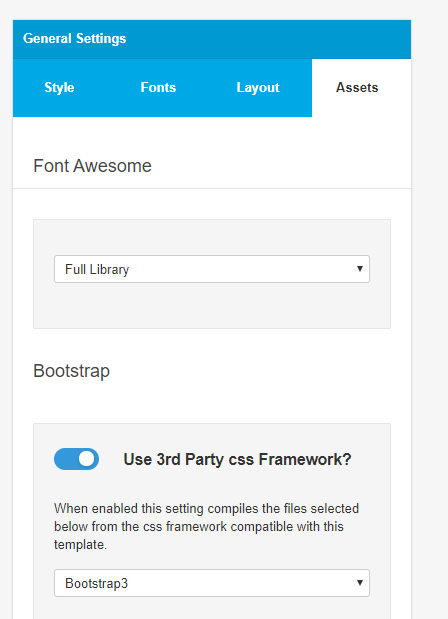Toggle Use 3rd Party css Framework switch

pos(77,459)
